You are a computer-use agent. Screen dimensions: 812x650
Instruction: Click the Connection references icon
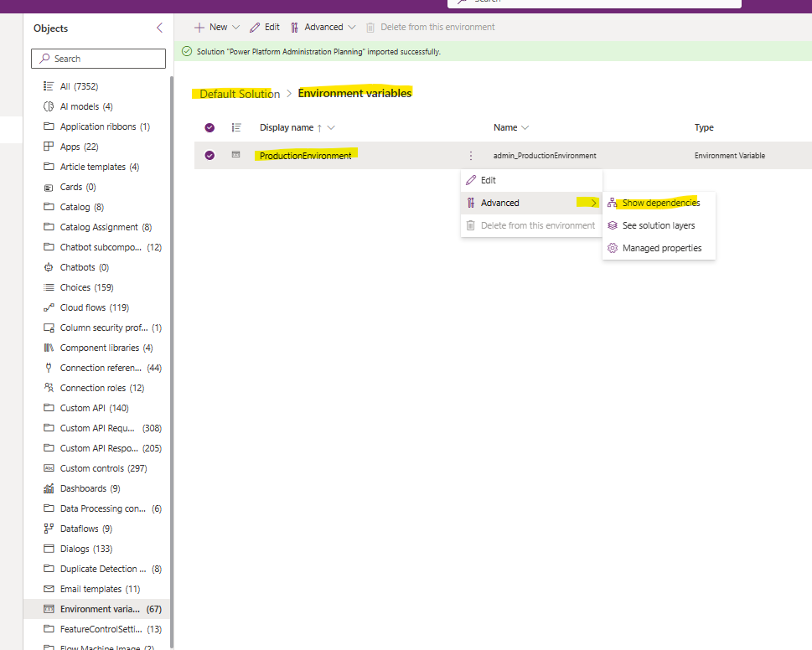pos(47,368)
